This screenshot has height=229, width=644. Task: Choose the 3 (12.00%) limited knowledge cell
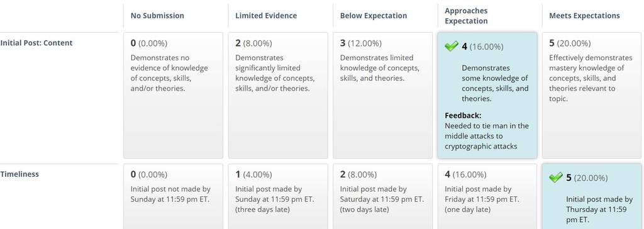coord(383,96)
